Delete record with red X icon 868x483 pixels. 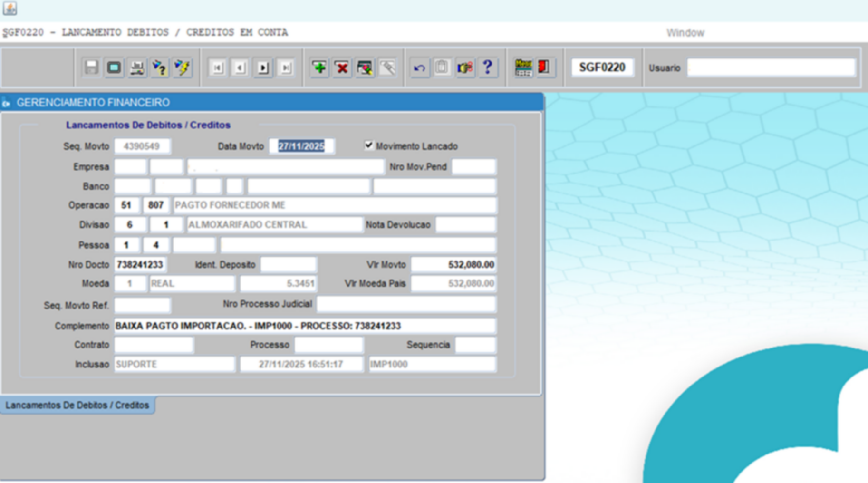[342, 68]
